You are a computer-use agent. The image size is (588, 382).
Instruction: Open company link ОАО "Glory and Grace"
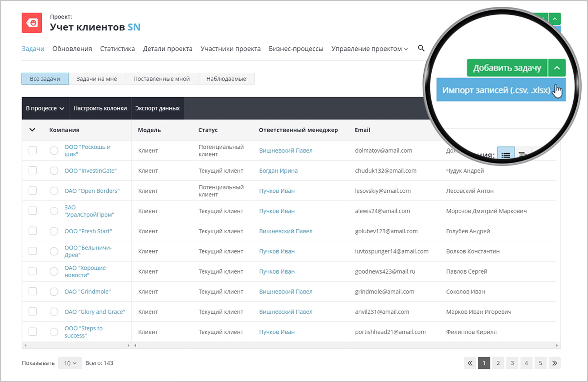95,312
